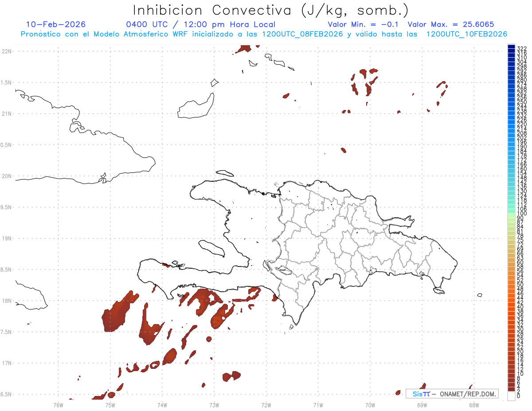Image resolution: width=532 pixels, height=411 pixels.
Task: Select the "Valor Max. = 25.6065" reading
Action: coord(450,24)
